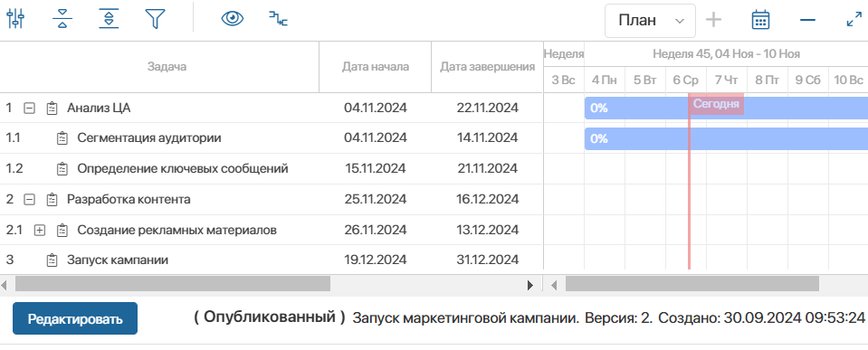Click task icon next to Создание рекламных материалов
The width and height of the screenshot is (868, 350).
[62, 230]
